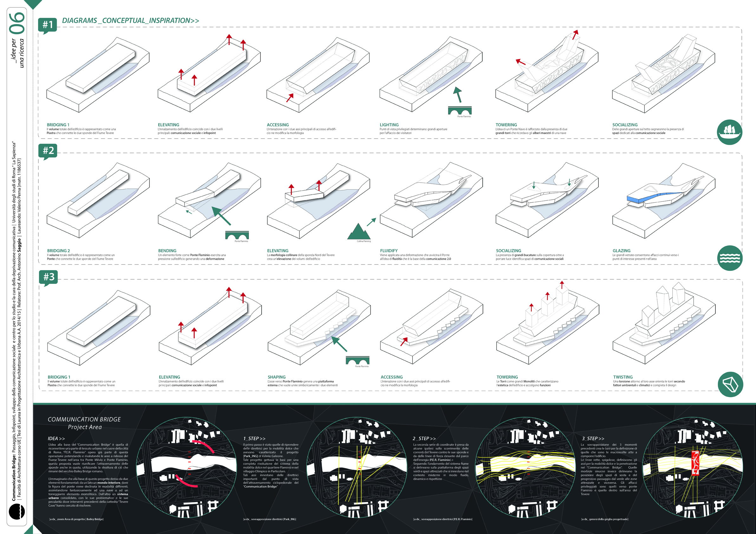Click the FLUIDIFY diagram title
This screenshot has width=756, height=534.
click(389, 251)
